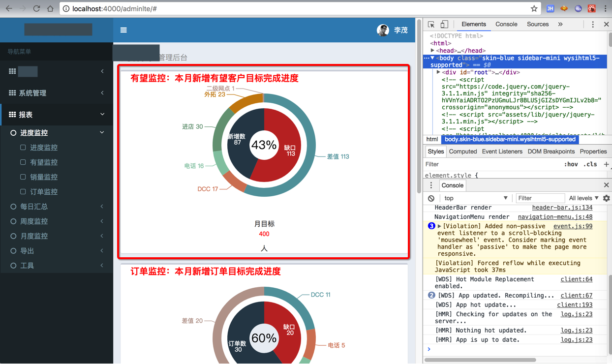Click the browser forward arrow
Viewport: 612px width, 364px height.
23,8
